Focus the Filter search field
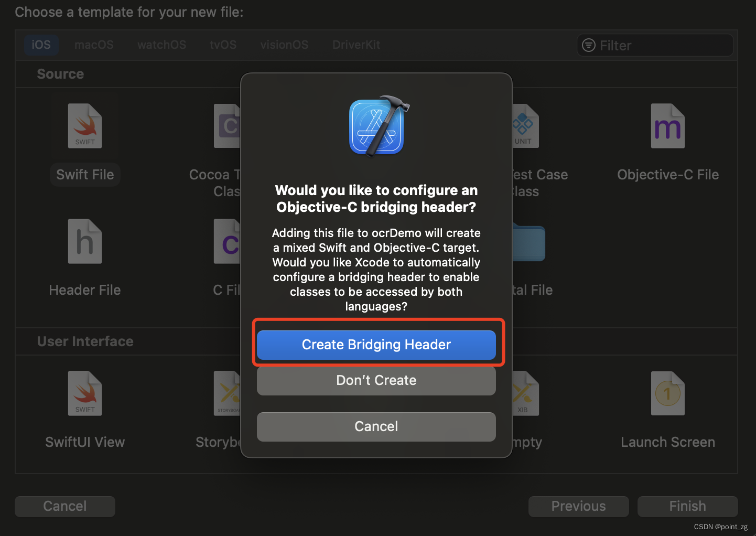The width and height of the screenshot is (756, 536). (x=655, y=46)
